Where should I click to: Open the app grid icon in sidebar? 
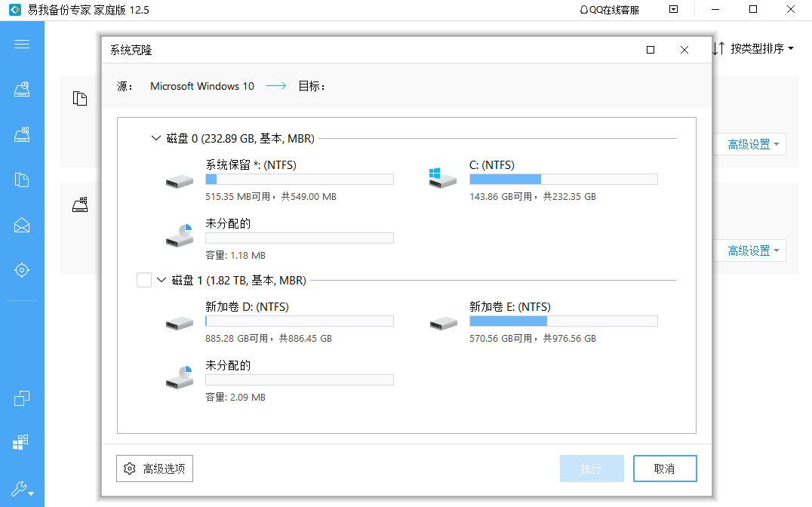(22, 440)
